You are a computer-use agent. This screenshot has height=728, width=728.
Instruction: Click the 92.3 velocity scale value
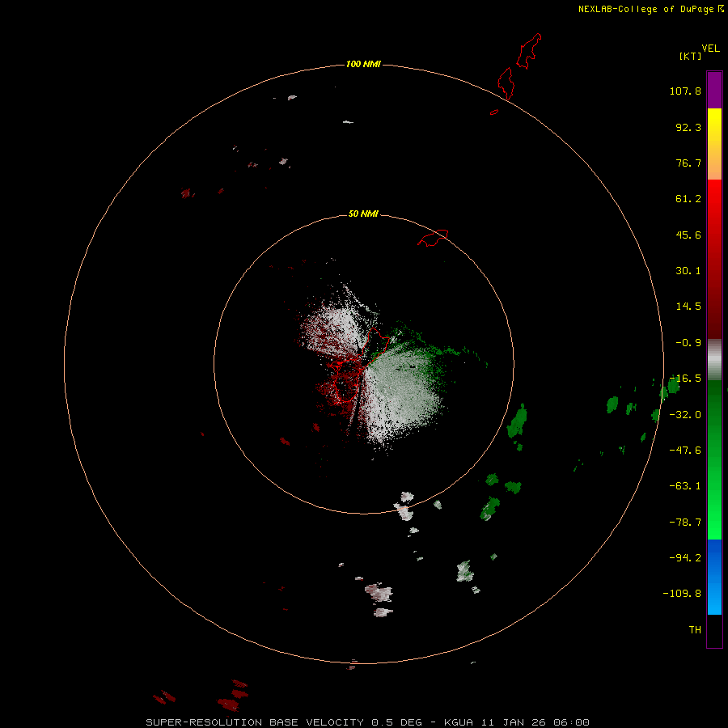click(x=688, y=127)
